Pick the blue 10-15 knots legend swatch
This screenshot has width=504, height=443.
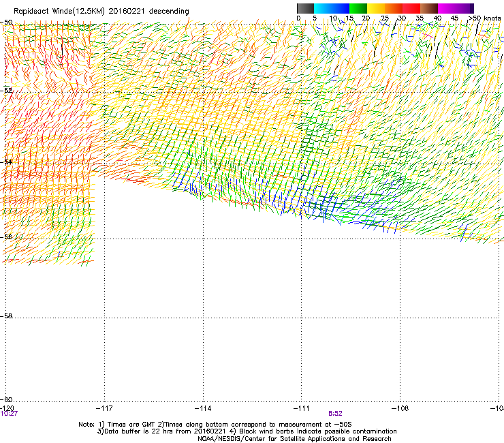click(341, 8)
